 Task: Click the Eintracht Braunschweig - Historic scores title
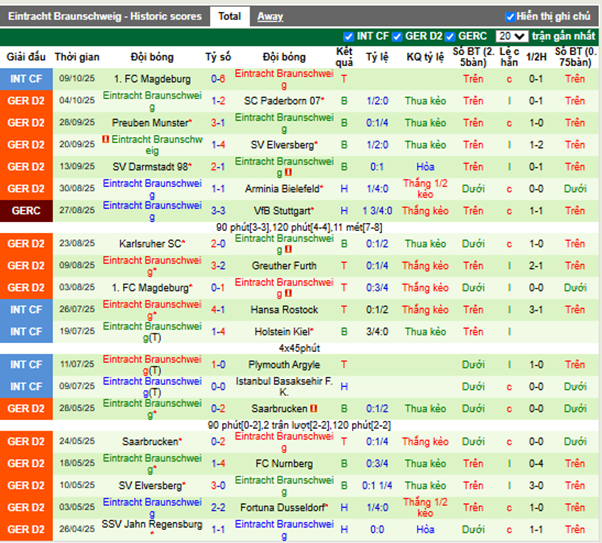pos(104,16)
